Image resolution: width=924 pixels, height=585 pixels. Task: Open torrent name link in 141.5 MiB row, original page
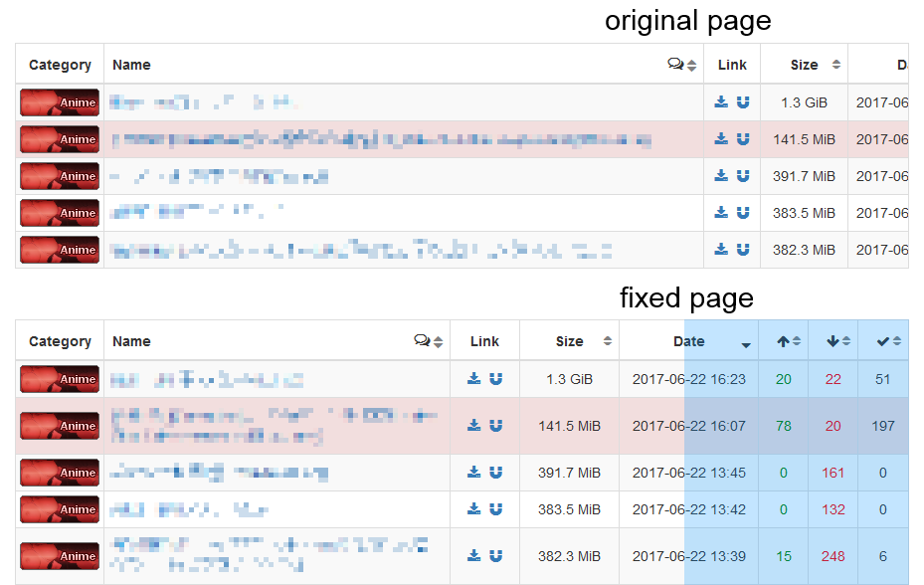(x=381, y=139)
